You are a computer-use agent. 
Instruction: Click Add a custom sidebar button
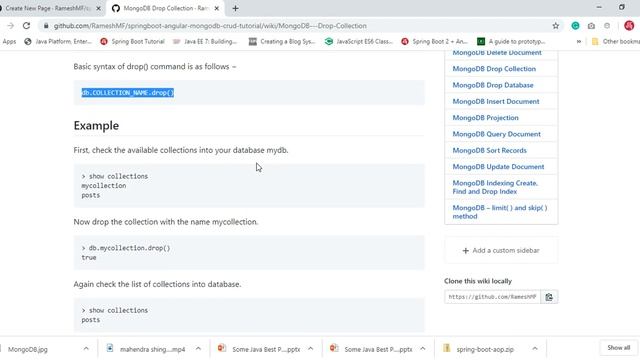(x=501, y=250)
